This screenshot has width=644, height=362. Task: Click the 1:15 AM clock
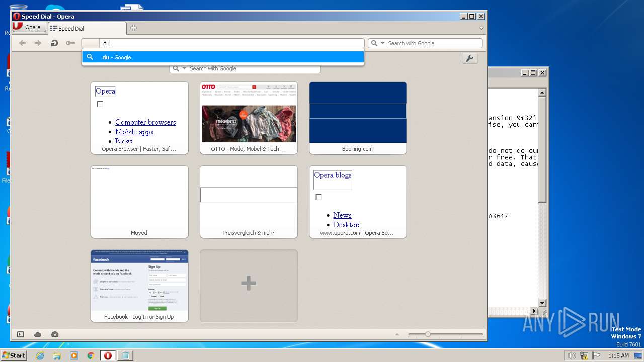[618, 355]
